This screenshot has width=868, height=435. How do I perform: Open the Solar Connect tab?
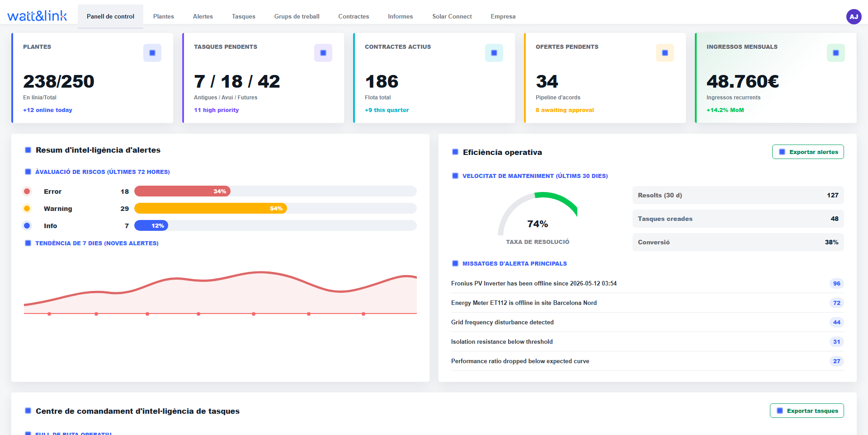pos(452,16)
